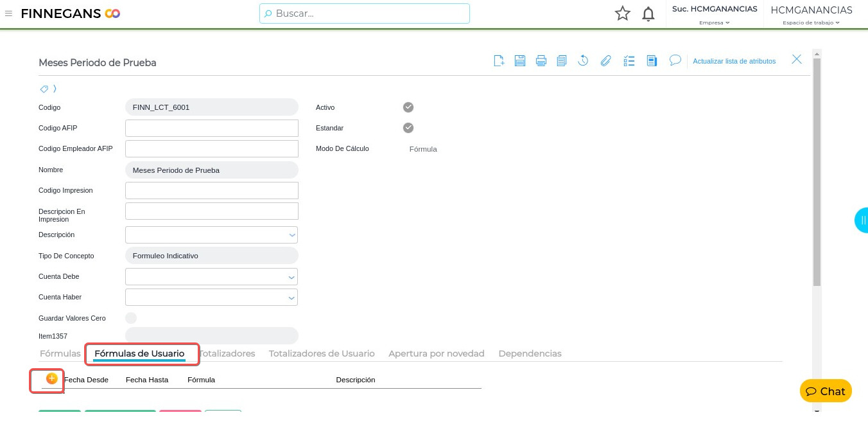
Task: Expand the Empresa selector
Action: [x=715, y=22]
